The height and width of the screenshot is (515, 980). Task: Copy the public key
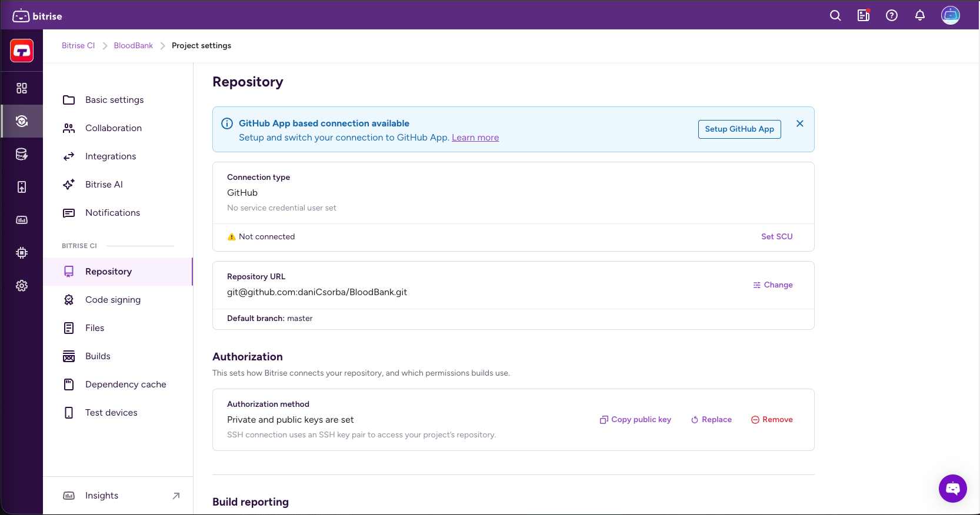(635, 420)
